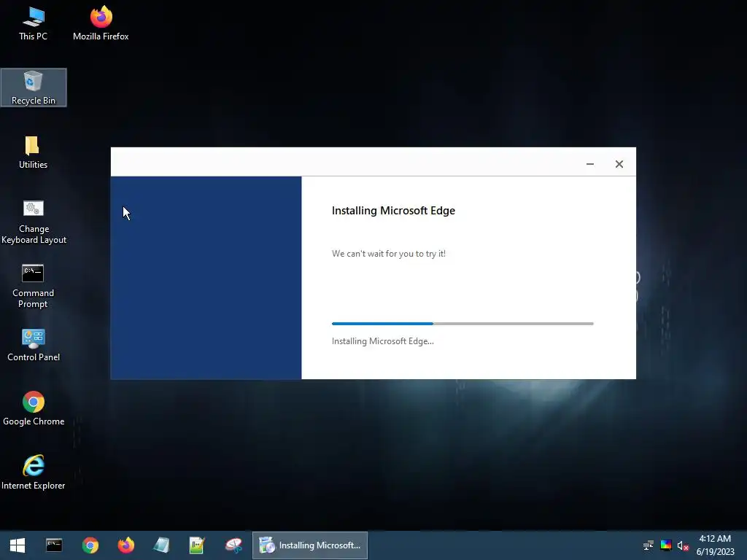
Task: Launch Firefox from the taskbar
Action: click(125, 545)
